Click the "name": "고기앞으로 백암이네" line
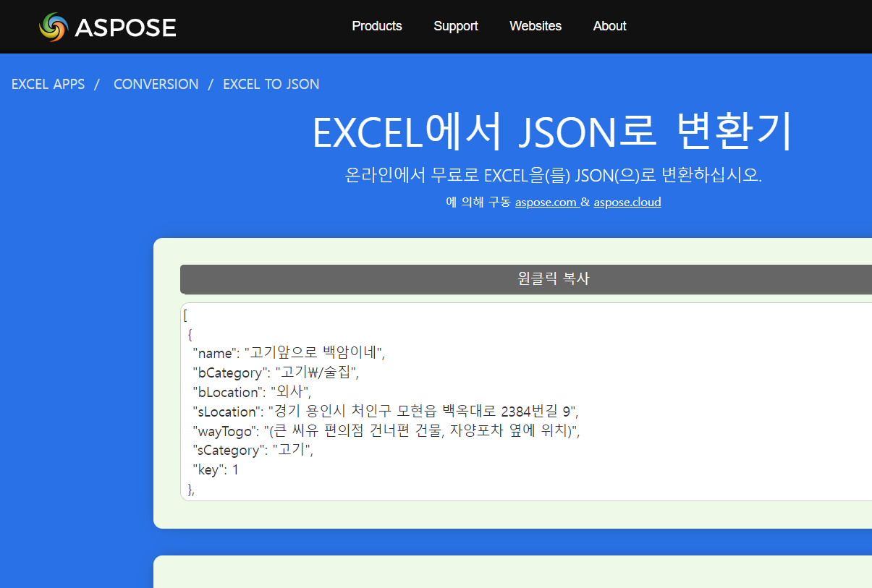The height and width of the screenshot is (588, 872). click(x=289, y=353)
